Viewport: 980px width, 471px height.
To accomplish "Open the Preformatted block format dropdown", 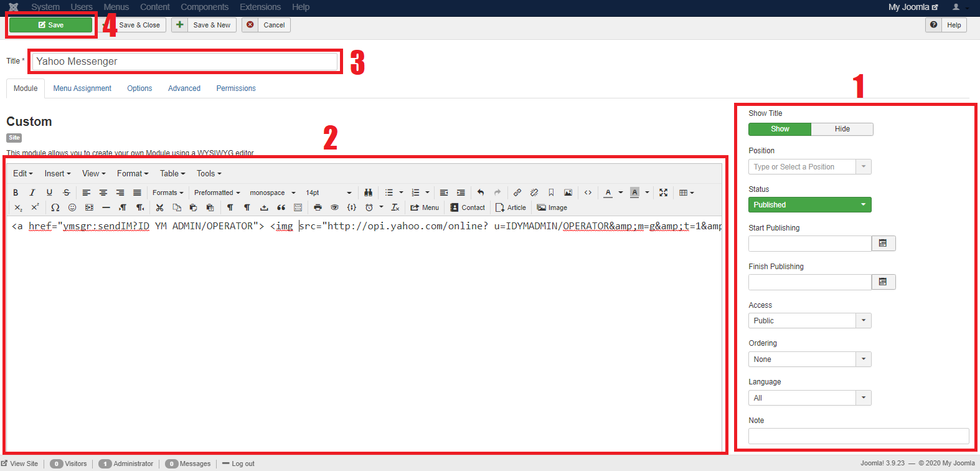I will [x=217, y=193].
